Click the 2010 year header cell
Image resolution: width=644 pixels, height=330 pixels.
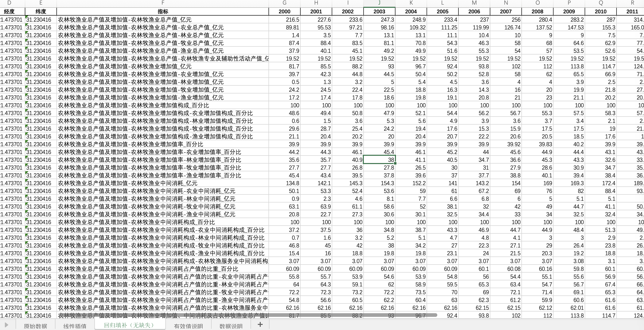pyautogui.click(x=600, y=11)
